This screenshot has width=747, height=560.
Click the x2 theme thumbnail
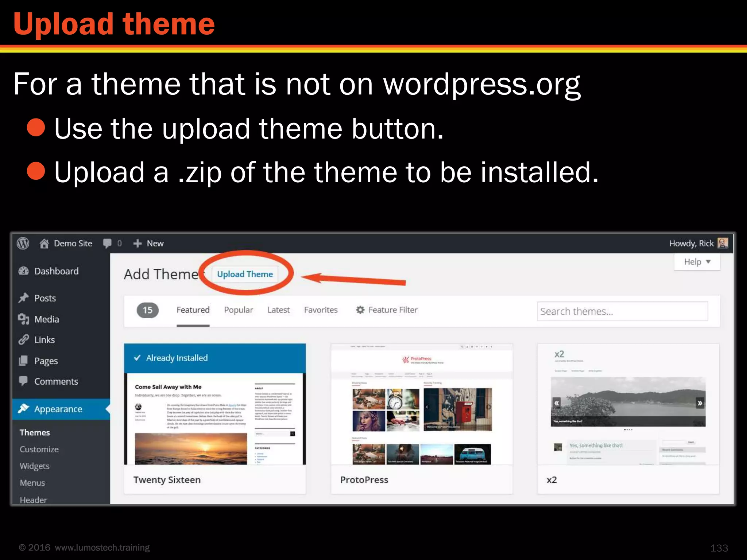(628, 404)
